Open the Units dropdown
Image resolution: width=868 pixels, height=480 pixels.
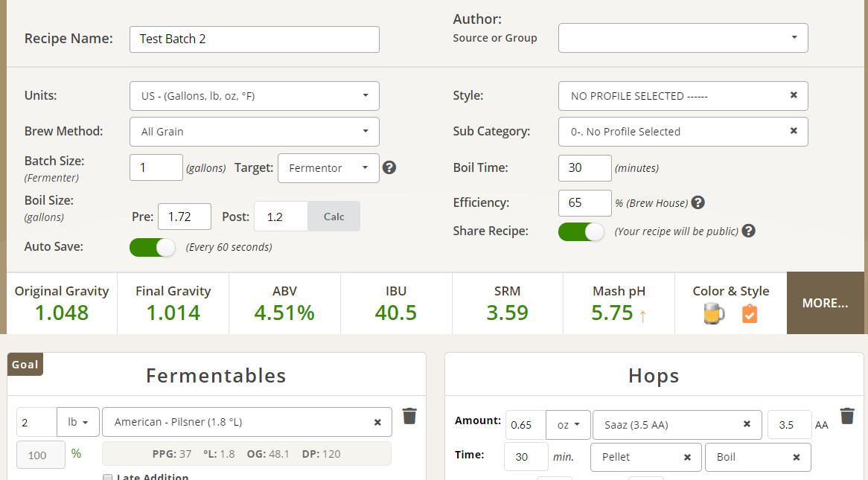[x=254, y=96]
